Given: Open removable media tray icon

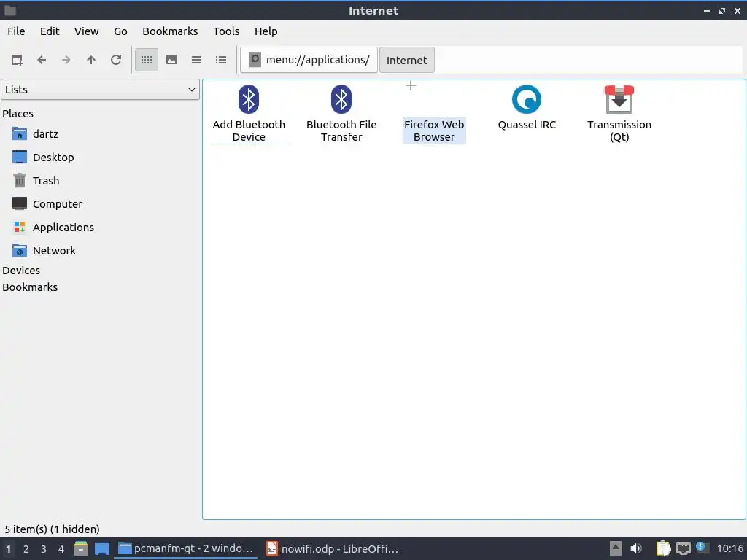Looking at the screenshot, I should pos(616,548).
